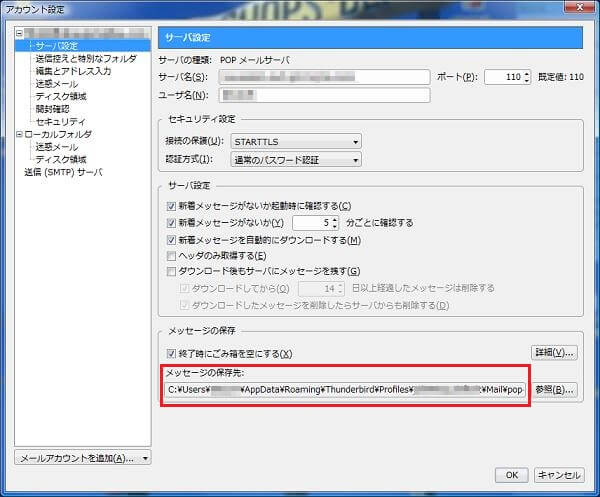The height and width of the screenshot is (497, 600).
Task: Click the ユーザ名 input field
Action: coord(324,95)
